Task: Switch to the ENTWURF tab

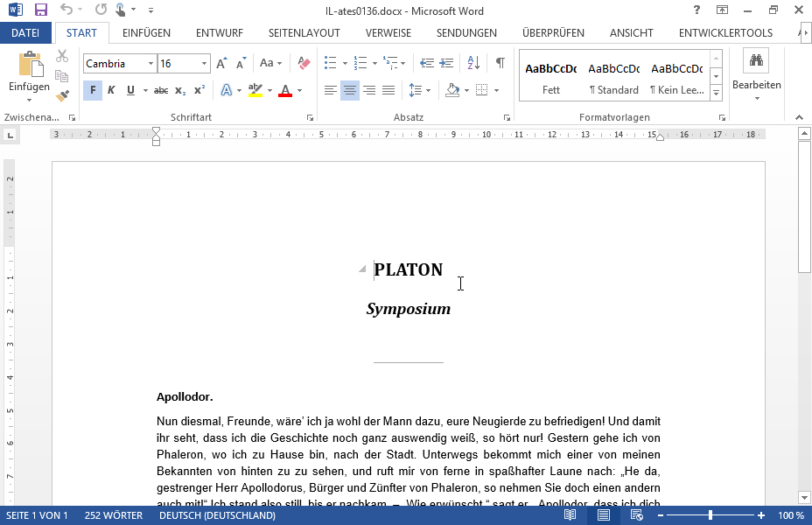Action: (220, 33)
